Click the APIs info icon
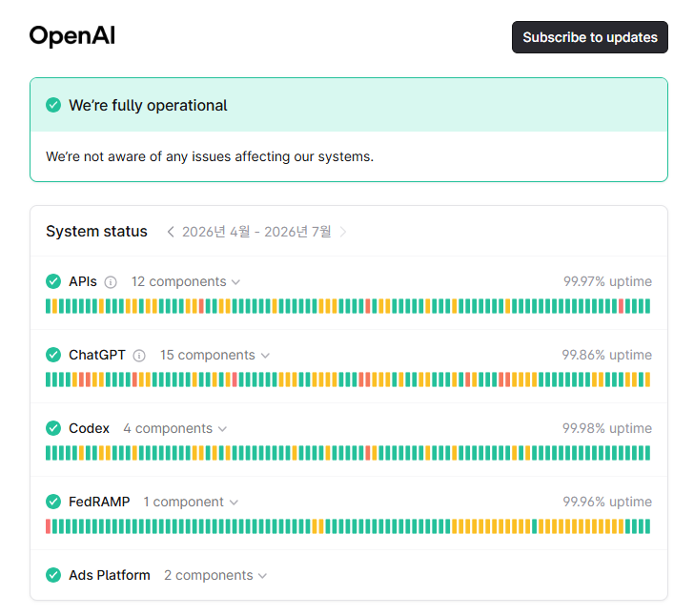Screen dimensions: 694x616 [111, 282]
